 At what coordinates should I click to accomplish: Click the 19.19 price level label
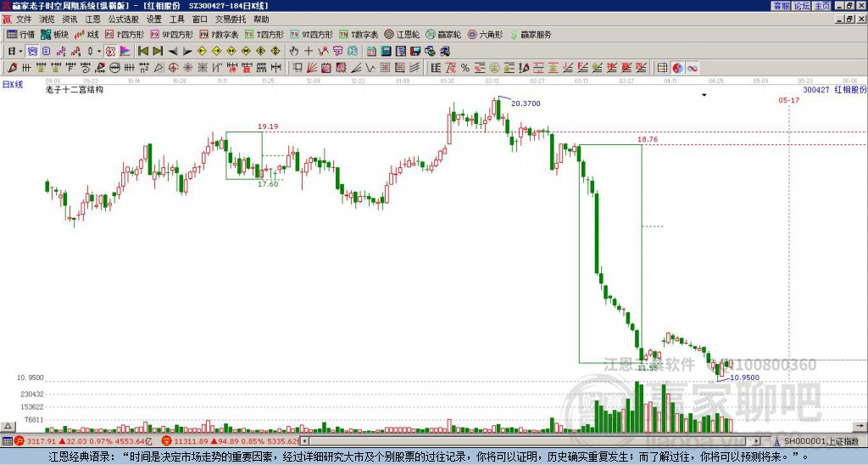[268, 126]
